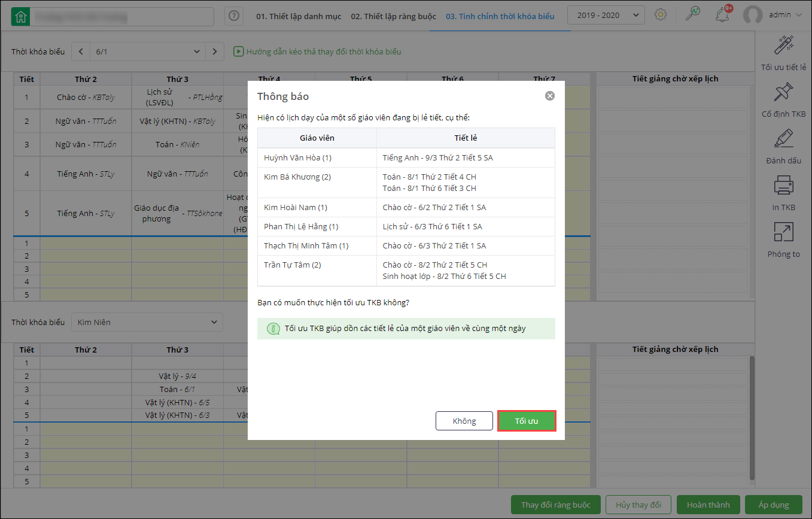Expand the 2019 - 2020 school year dropdown
812x519 pixels.
606,16
